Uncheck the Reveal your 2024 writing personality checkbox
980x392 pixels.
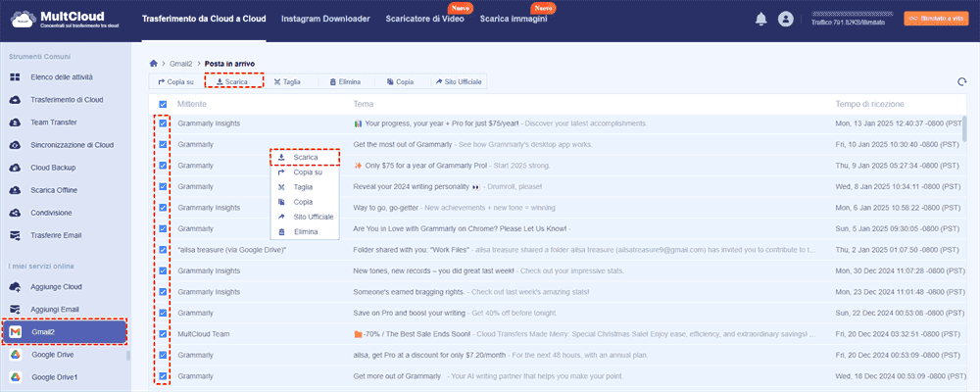[x=163, y=186]
